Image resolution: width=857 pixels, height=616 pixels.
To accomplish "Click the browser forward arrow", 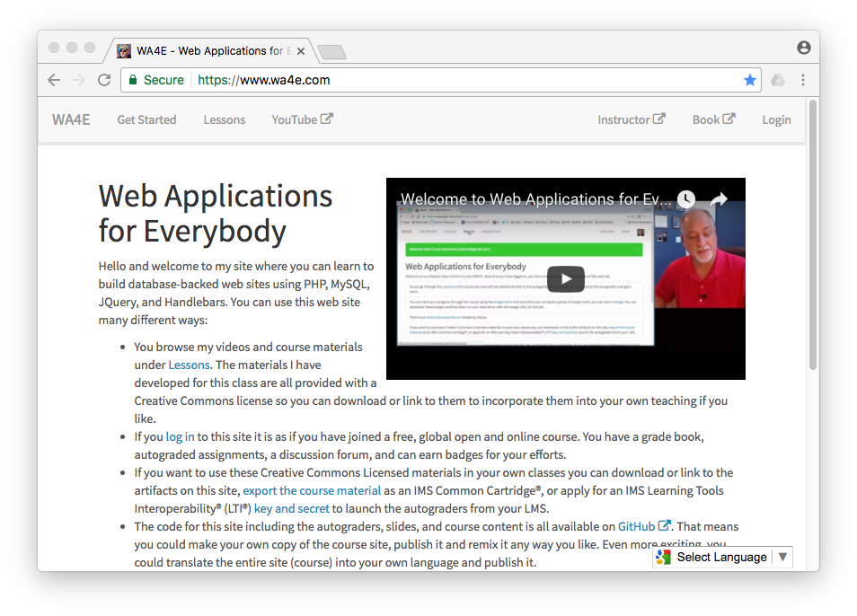I will (79, 80).
